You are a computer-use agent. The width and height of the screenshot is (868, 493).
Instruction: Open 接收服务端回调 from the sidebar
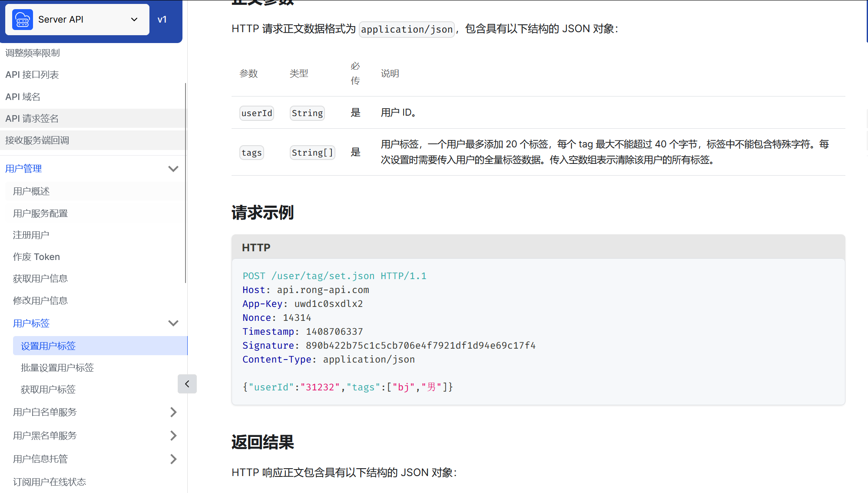coord(37,140)
